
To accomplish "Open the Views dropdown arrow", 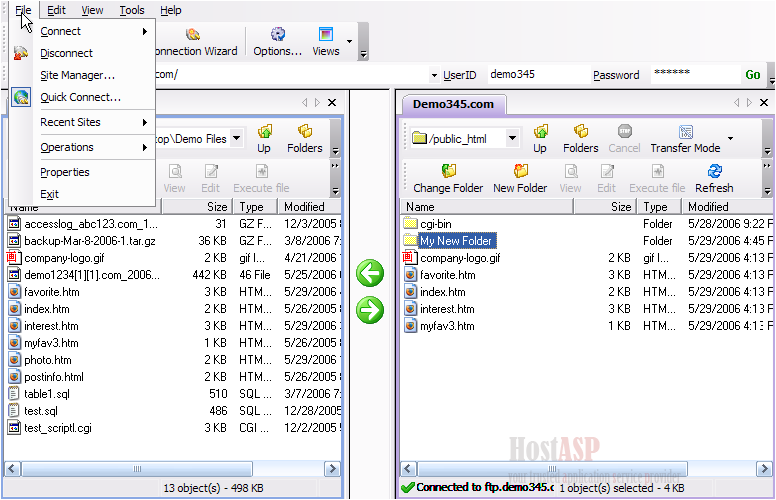I will pyautogui.click(x=349, y=41).
